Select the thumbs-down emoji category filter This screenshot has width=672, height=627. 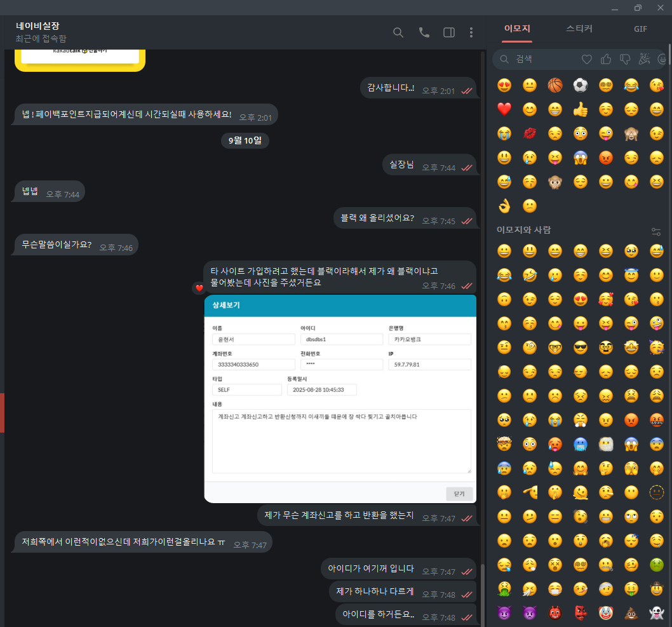625,59
